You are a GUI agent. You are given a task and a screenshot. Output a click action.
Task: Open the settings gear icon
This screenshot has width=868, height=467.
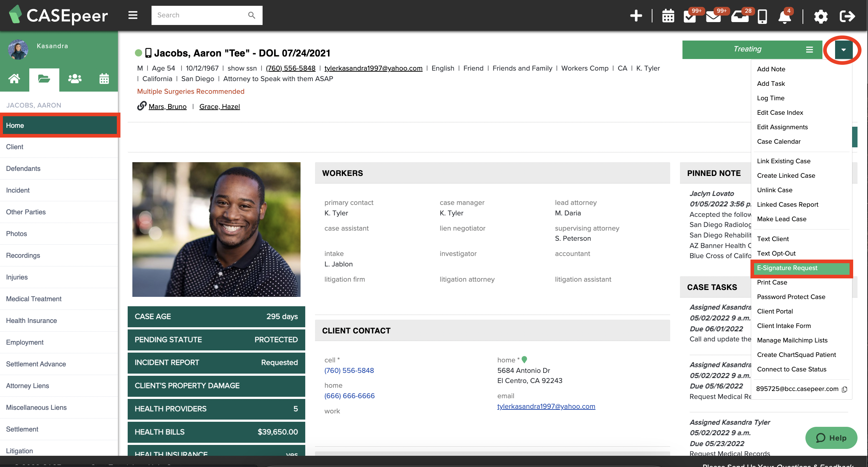click(x=821, y=16)
